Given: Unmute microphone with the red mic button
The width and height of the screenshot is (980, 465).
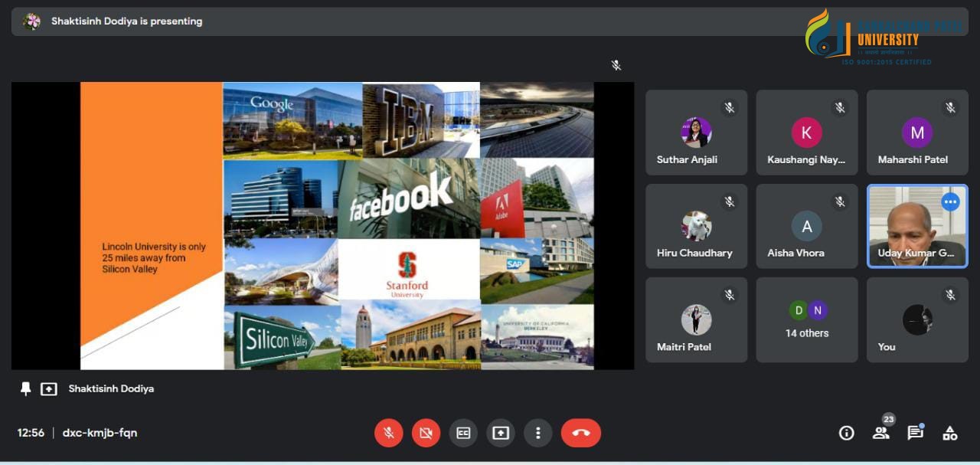Looking at the screenshot, I should pyautogui.click(x=389, y=433).
